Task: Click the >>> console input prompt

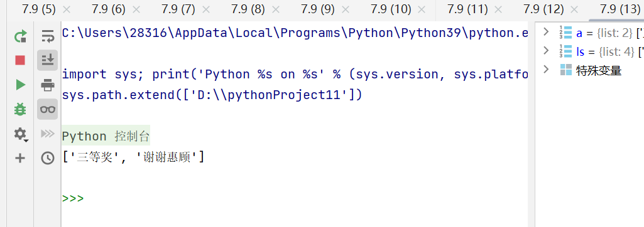Action: coord(73,199)
